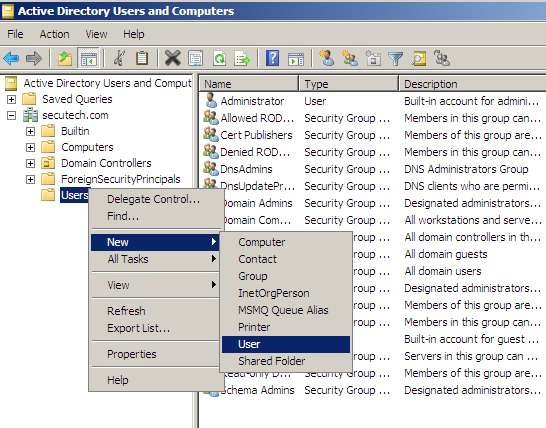Choose Shared Folder from New submenu
Screen dimensions: 546x428
point(286,361)
